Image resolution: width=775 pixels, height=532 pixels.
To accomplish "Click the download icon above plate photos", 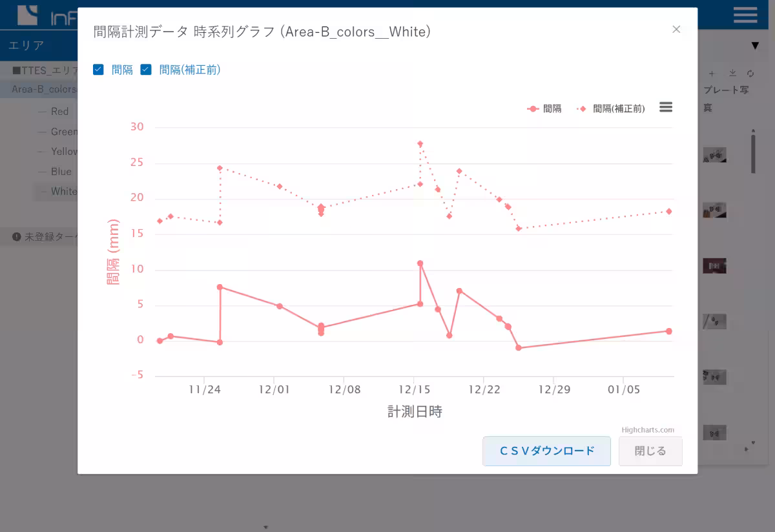I will (732, 74).
